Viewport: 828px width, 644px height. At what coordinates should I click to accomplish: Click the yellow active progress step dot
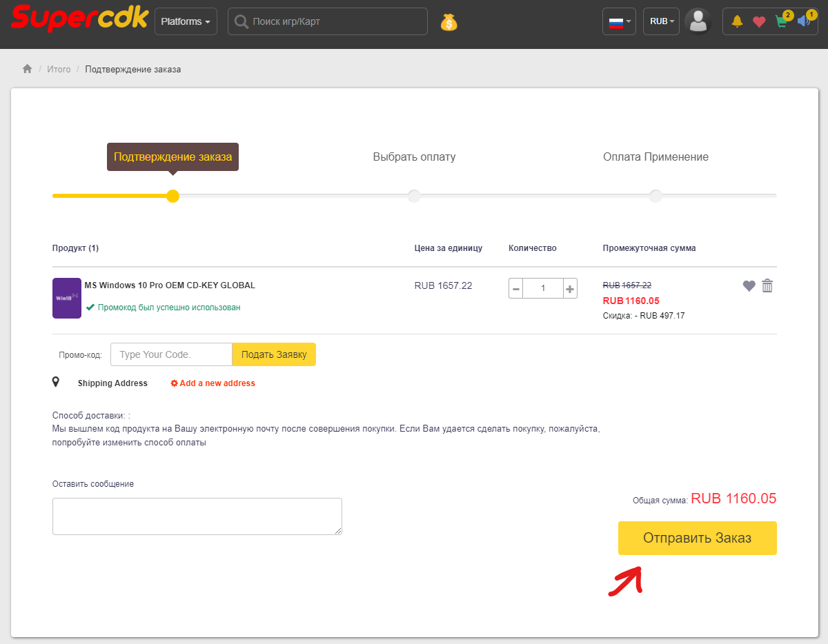[x=173, y=196]
